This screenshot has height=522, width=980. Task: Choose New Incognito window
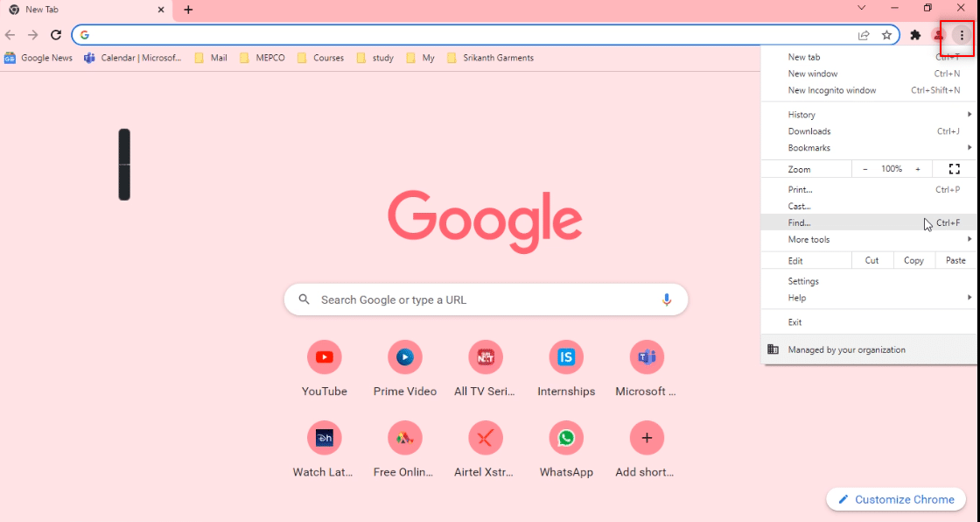(869, 90)
